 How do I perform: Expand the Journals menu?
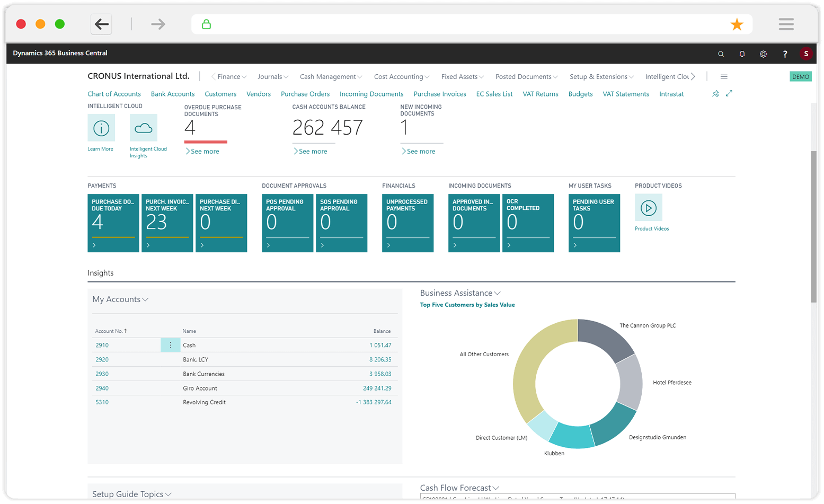(x=272, y=77)
